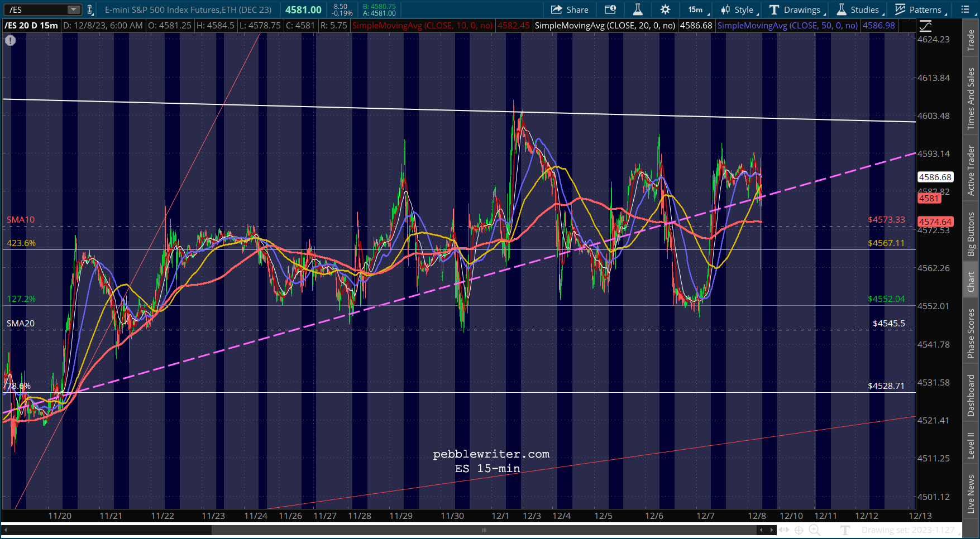Click the flask Edit Studies icon
The image size is (980, 539).
click(637, 9)
